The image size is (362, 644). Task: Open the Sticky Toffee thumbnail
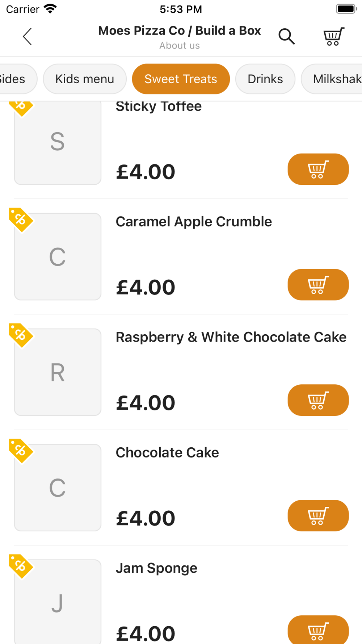pos(58,143)
